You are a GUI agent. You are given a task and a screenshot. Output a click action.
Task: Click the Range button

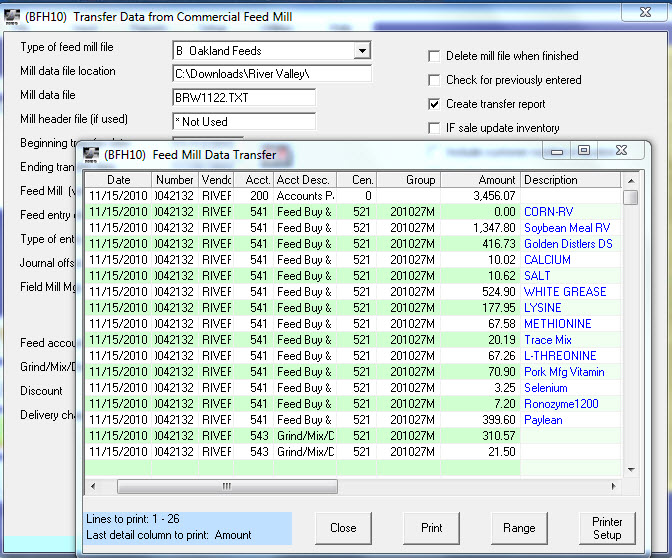tap(519, 528)
